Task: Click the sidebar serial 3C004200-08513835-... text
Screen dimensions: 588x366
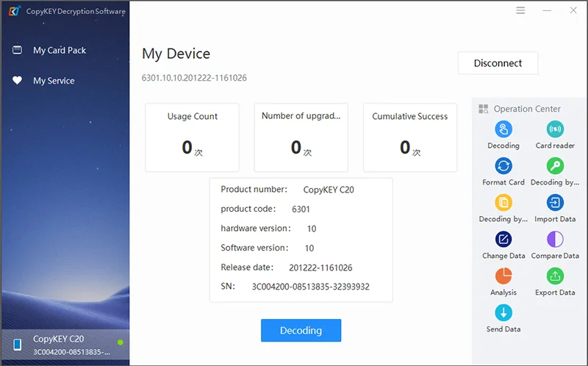Action: pyautogui.click(x=71, y=352)
